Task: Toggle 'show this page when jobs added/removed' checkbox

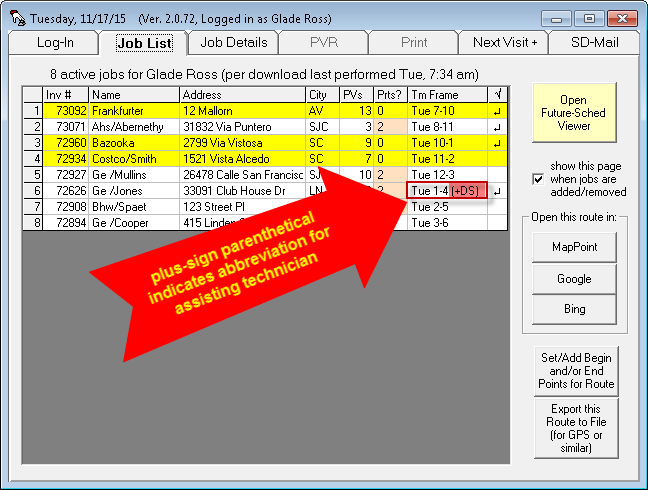Action: coord(540,178)
